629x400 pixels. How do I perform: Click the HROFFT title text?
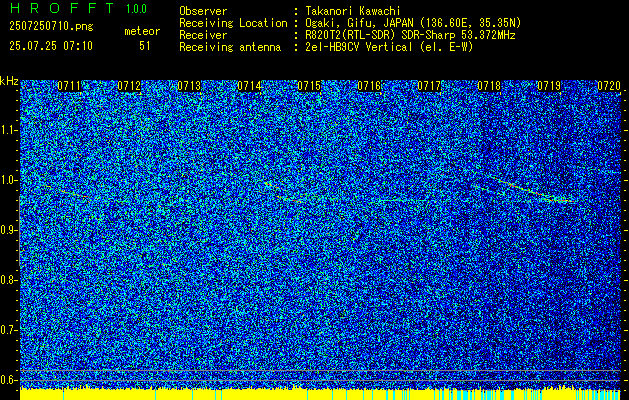61,8
